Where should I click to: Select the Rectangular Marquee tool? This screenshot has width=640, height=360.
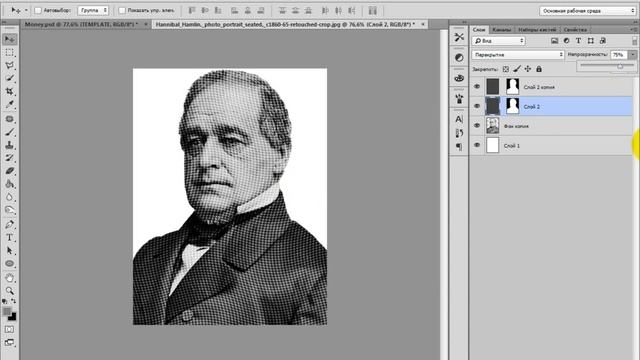tap(10, 53)
